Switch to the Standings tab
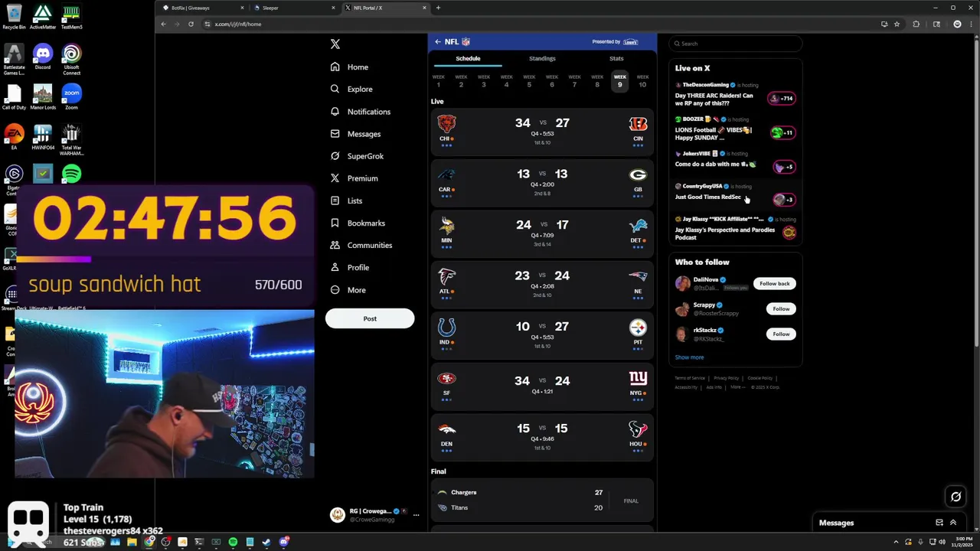Image resolution: width=980 pixels, height=551 pixels. (542, 59)
